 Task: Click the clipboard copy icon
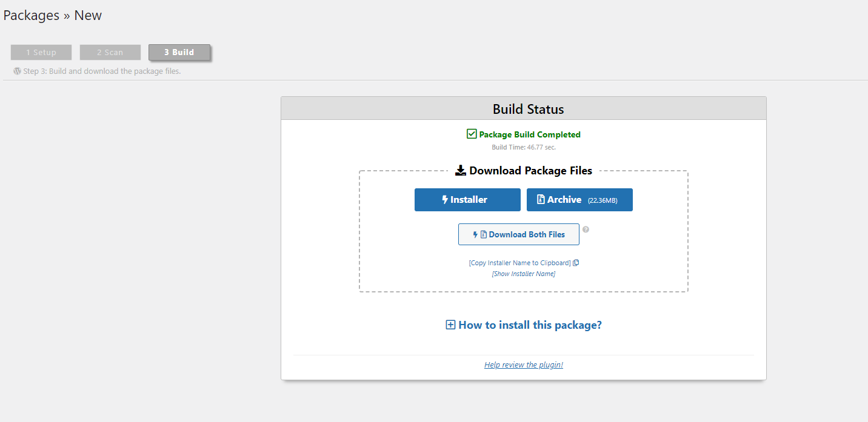point(576,263)
